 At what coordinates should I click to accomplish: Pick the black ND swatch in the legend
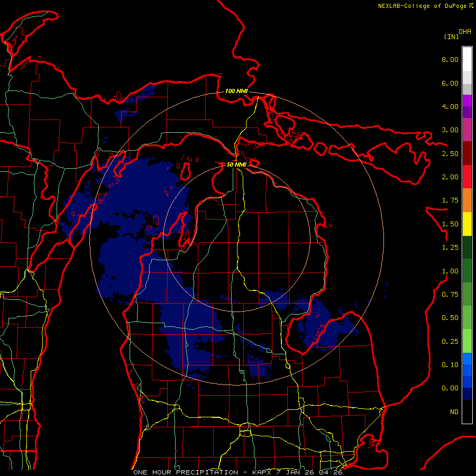click(467, 411)
